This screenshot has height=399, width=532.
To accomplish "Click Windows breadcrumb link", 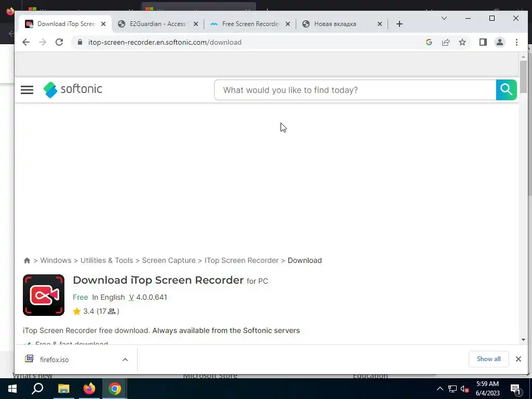I will [56, 260].
